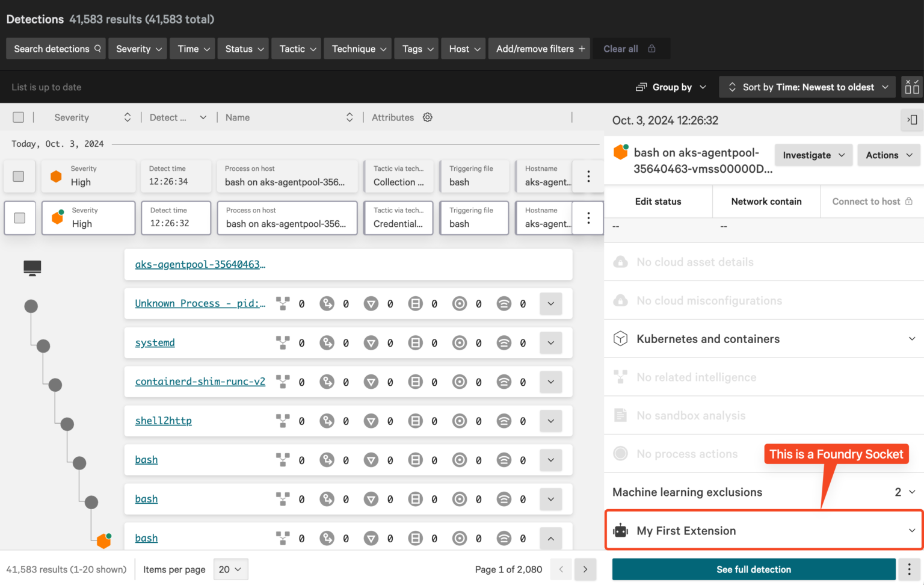924x585 pixels.
Task: Check the 12:26:34 detection row checkbox
Action: tap(19, 176)
